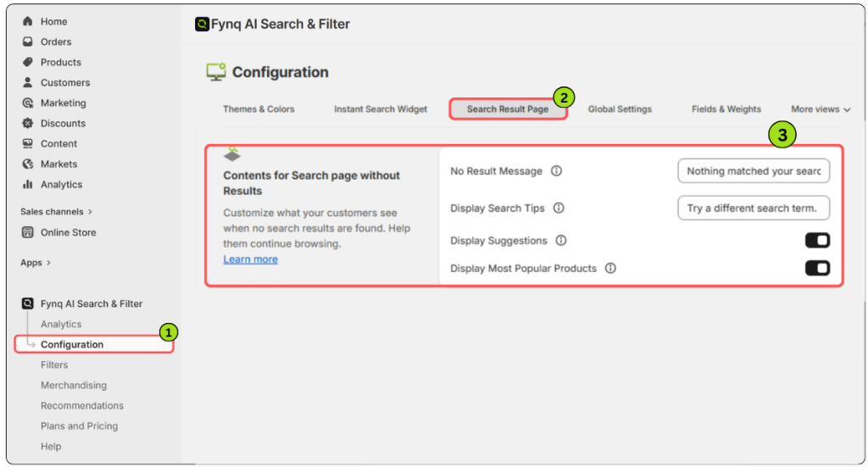Viewport: 868px width, 467px height.
Task: Open Plans and Pricing subpage
Action: pos(79,426)
